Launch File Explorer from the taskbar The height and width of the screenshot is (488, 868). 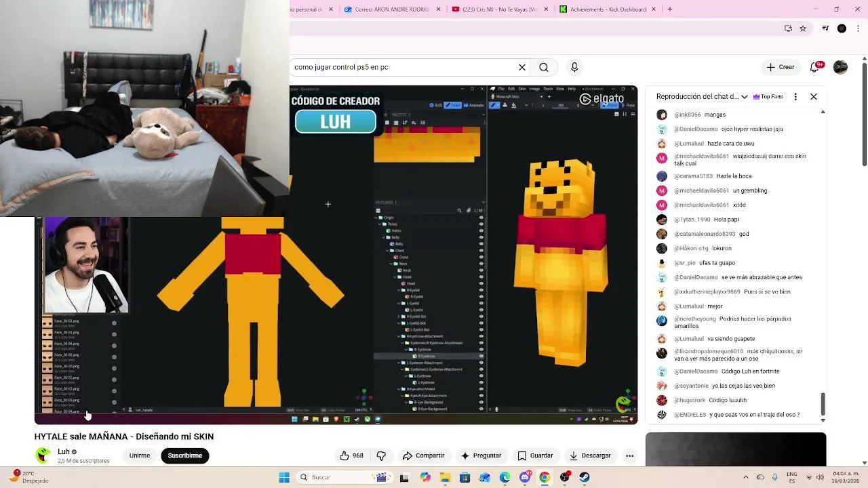click(x=446, y=477)
